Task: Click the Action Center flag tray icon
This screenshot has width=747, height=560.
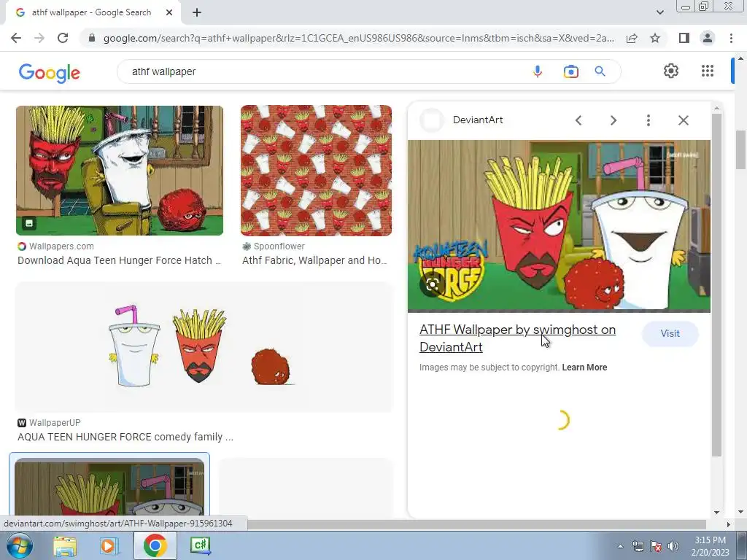Action: click(656, 546)
